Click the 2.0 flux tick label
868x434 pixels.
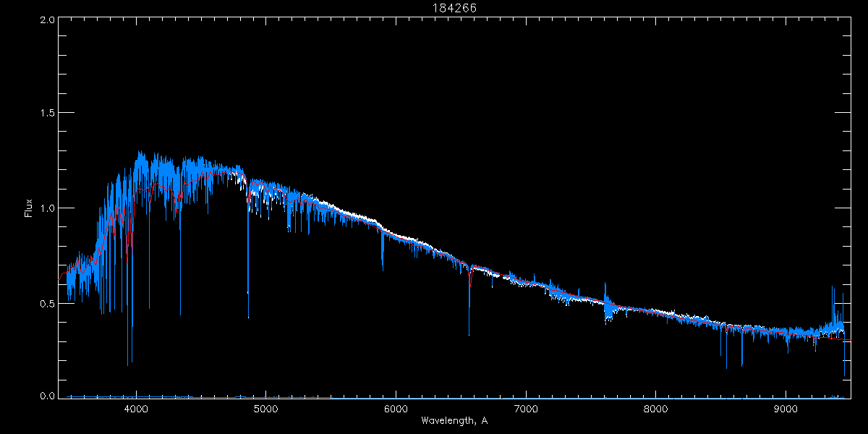(47, 20)
